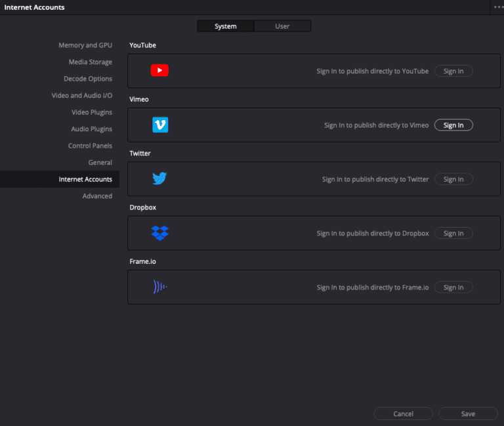The image size is (504, 426).
Task: Save the preferences
Action: coord(468,414)
